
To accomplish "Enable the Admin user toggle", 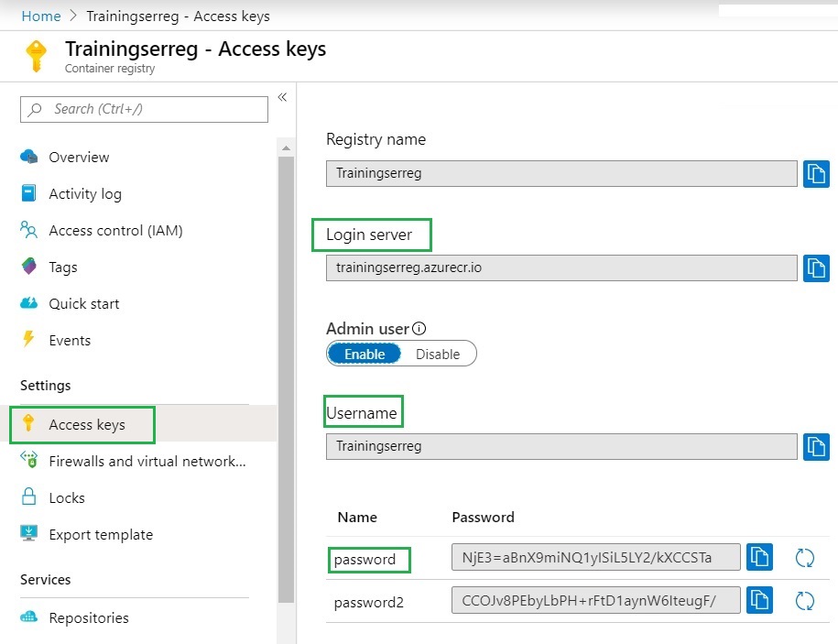I will [365, 354].
